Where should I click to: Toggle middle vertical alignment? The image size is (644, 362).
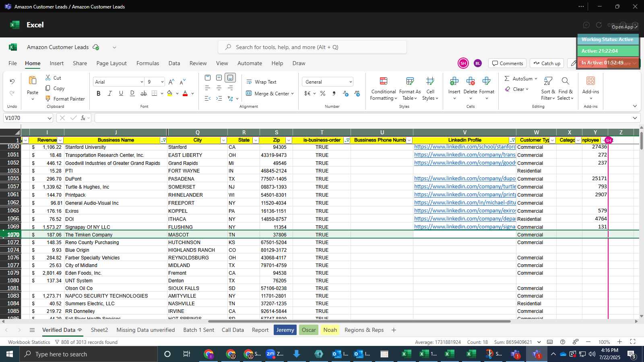coord(219,78)
